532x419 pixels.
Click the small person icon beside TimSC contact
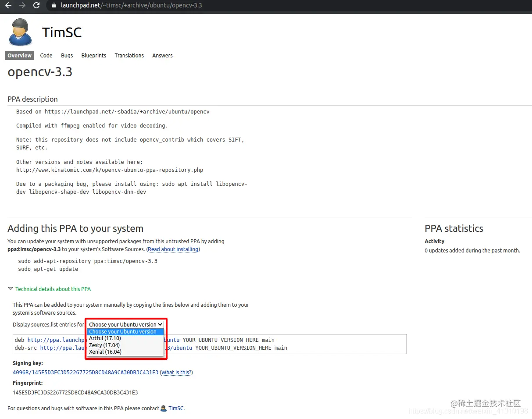[164, 408]
